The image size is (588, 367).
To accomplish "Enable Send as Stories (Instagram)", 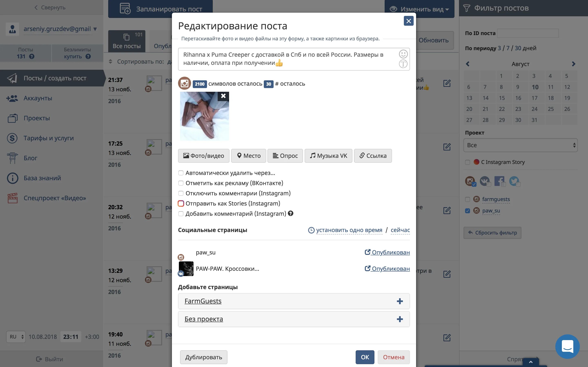I will coord(181,203).
